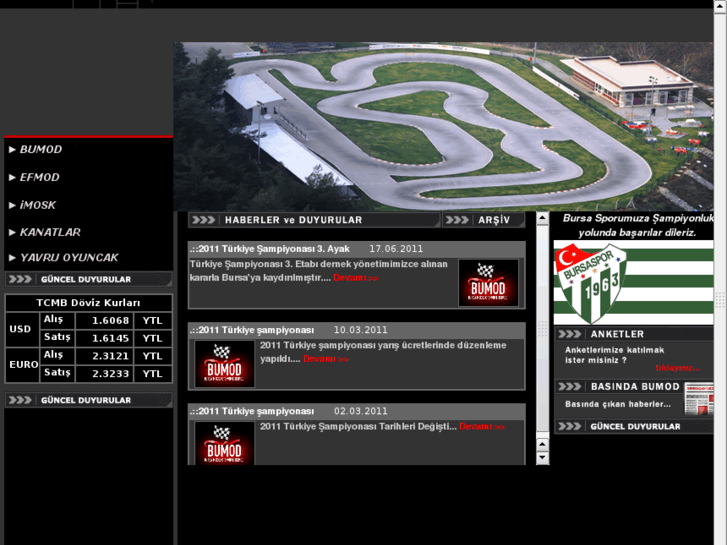Open '2011 Türkiye Şampiyonası 3. Ayak' headline
Viewport: 727px width, 545px height.
[269, 249]
